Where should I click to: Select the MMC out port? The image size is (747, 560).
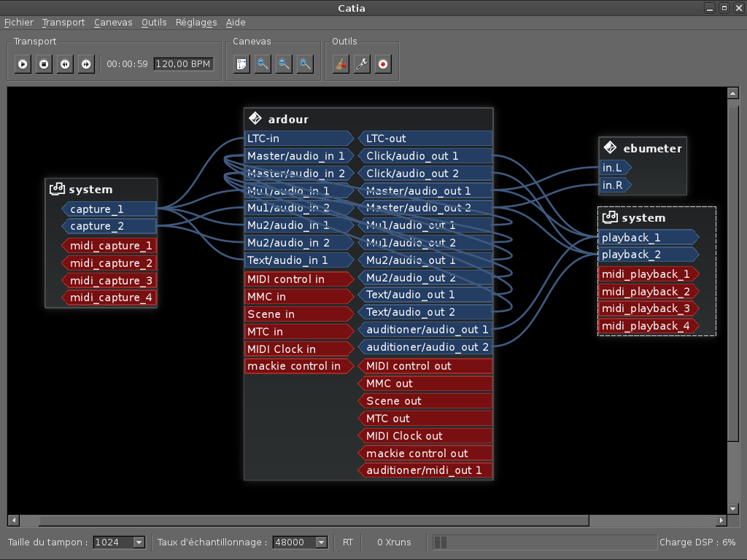[425, 384]
